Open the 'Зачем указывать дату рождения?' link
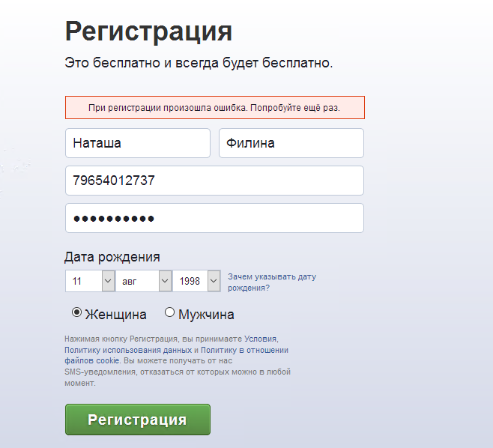The height and width of the screenshot is (448, 493). pyautogui.click(x=271, y=282)
